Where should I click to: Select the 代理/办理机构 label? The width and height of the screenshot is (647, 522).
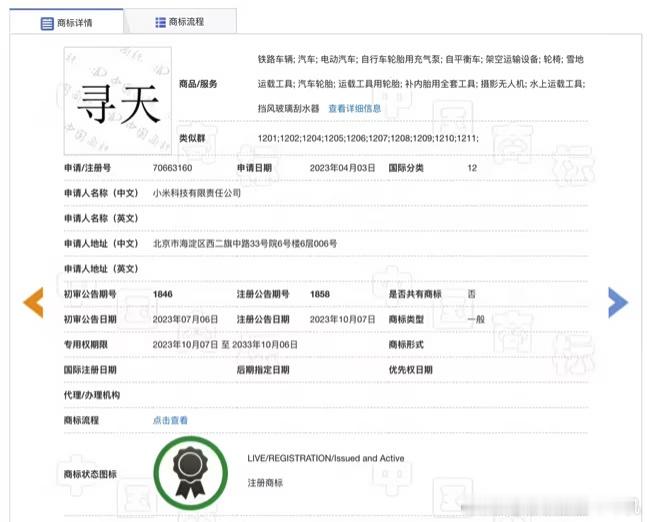tap(92, 395)
